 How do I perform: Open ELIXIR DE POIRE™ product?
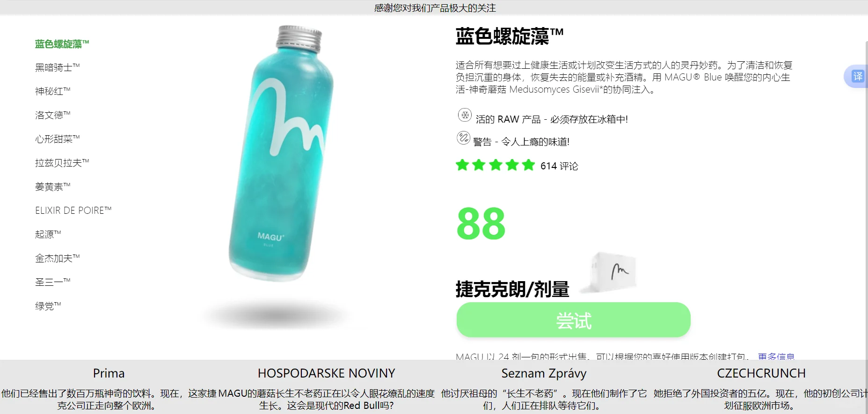[73, 211]
